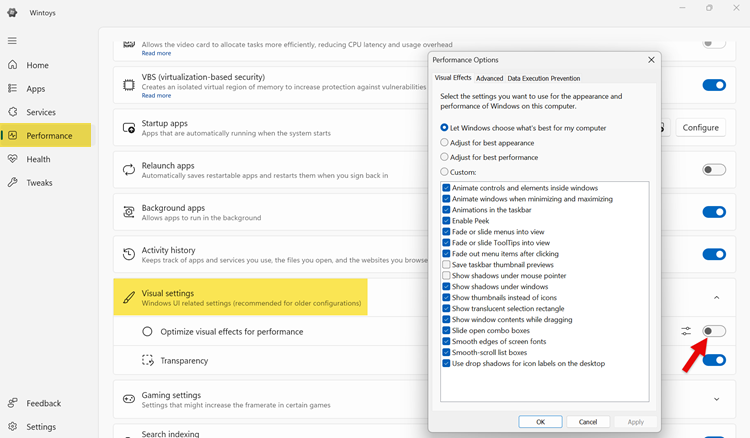Collapse the Visual settings section
Viewport: 750px width, 438px height.
(x=716, y=297)
